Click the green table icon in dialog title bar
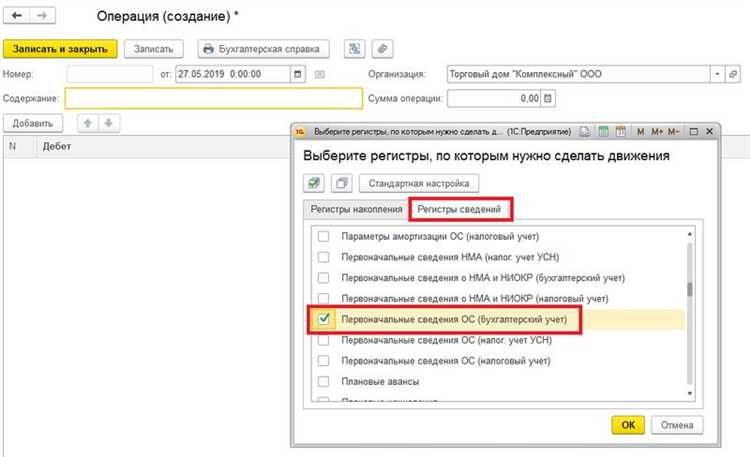 pyautogui.click(x=604, y=131)
